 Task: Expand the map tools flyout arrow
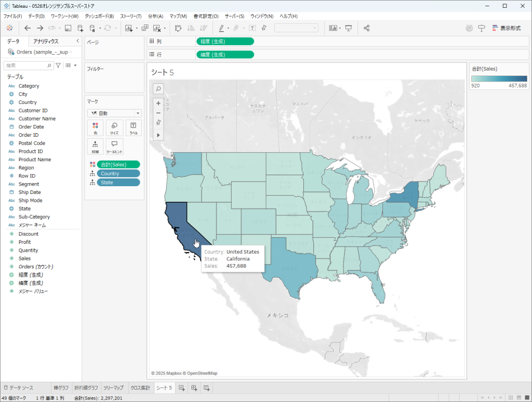(158, 135)
